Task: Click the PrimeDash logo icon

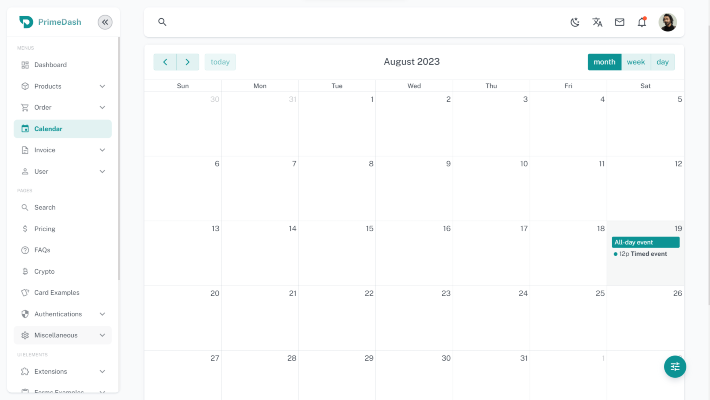Action: pyautogui.click(x=26, y=22)
